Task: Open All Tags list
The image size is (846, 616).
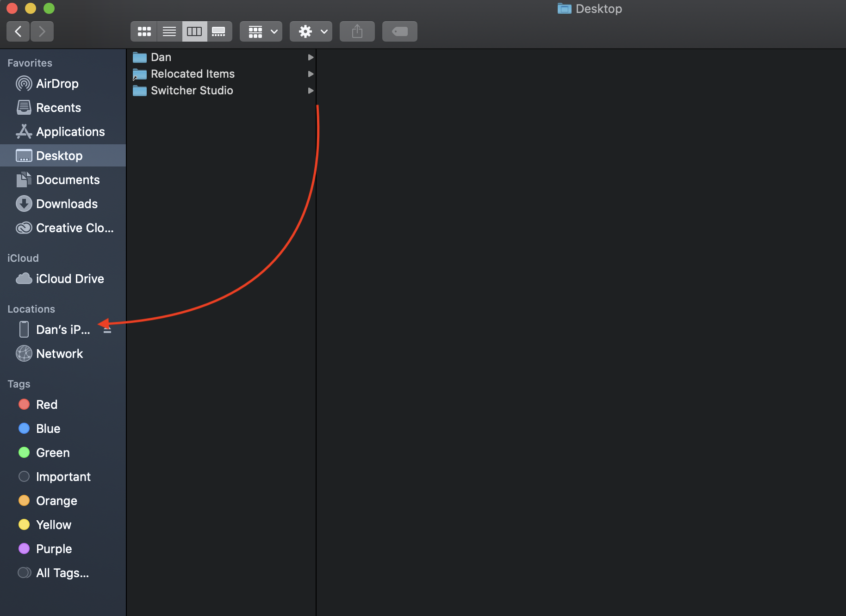Action: 63,573
